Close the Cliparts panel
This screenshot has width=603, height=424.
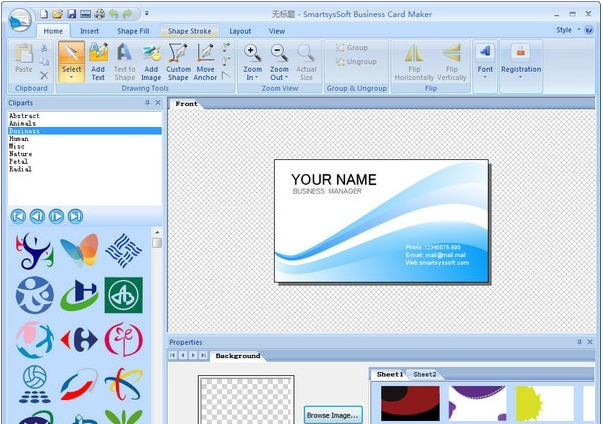click(158, 103)
